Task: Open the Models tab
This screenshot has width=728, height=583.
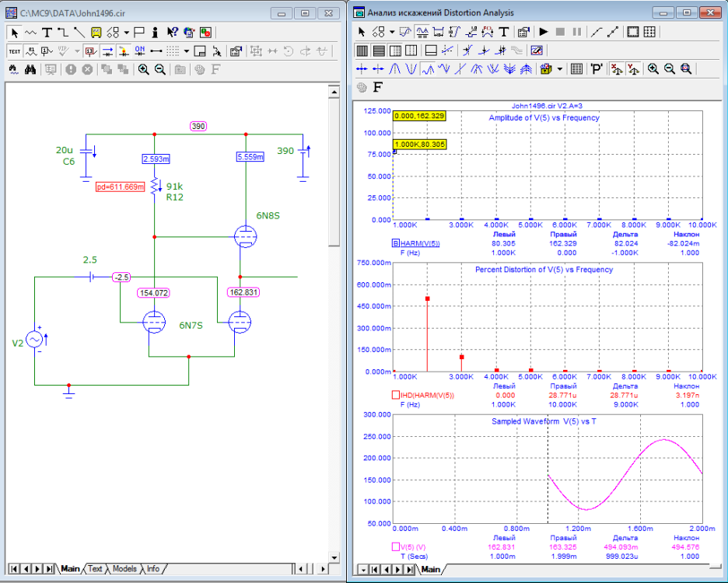Action: click(124, 569)
